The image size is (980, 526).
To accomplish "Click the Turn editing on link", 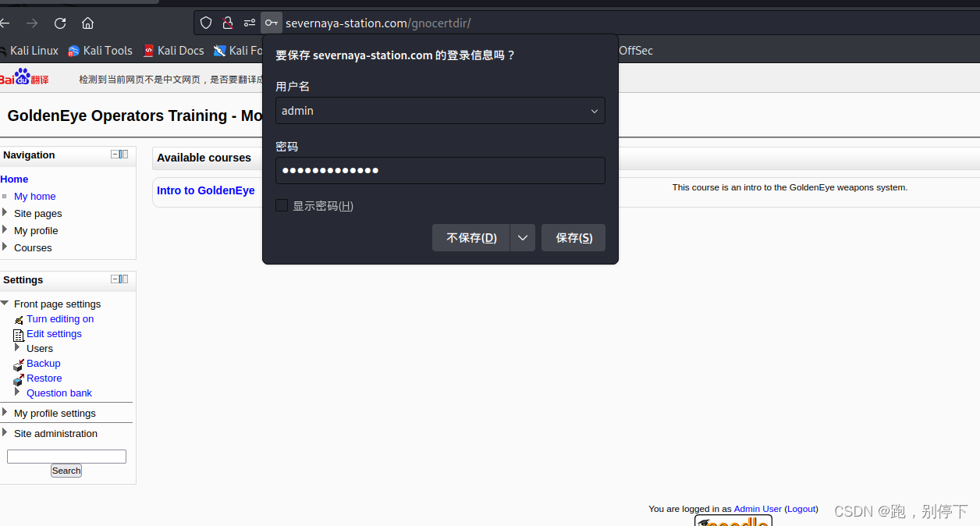I will (60, 319).
